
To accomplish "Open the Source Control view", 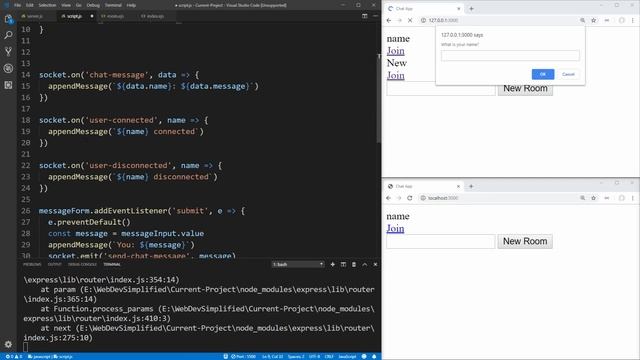I will (x=8, y=51).
